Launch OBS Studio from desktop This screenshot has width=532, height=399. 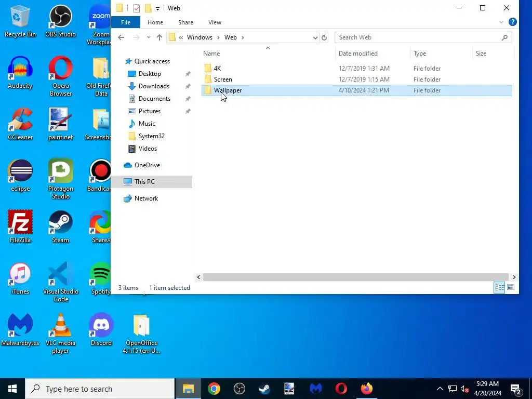point(60,21)
